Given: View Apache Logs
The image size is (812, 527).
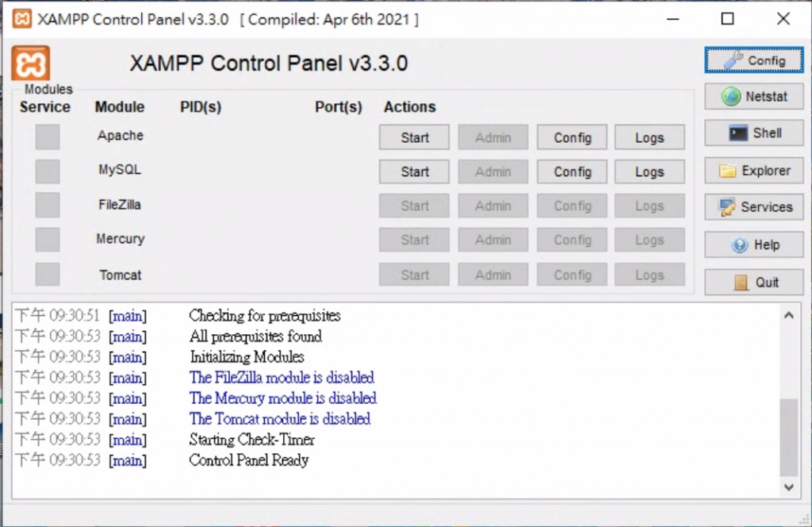Looking at the screenshot, I should coord(650,137).
